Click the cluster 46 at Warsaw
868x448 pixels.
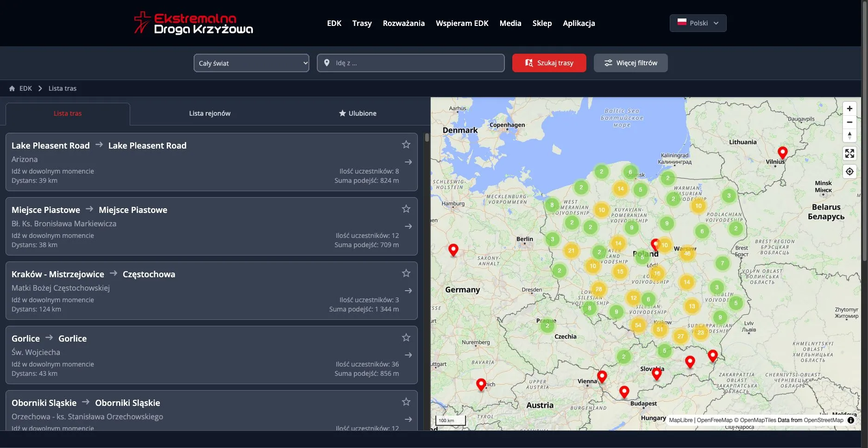tap(687, 253)
